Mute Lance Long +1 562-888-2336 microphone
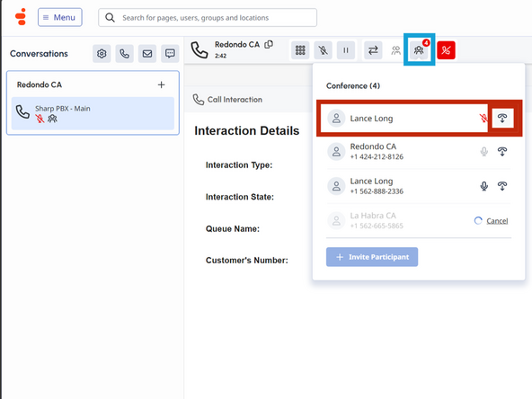This screenshot has width=532, height=399. coord(484,186)
